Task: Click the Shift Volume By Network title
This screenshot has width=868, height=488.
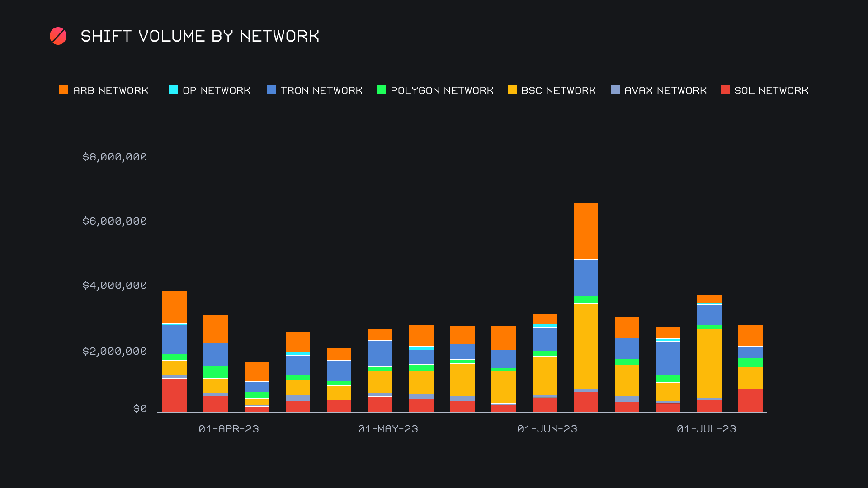Action: click(x=200, y=36)
